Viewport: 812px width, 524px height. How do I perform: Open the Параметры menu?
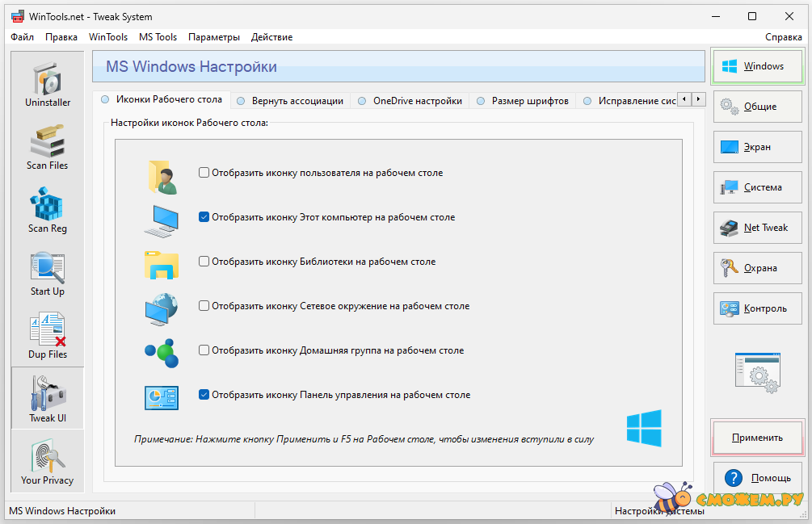[x=214, y=37]
